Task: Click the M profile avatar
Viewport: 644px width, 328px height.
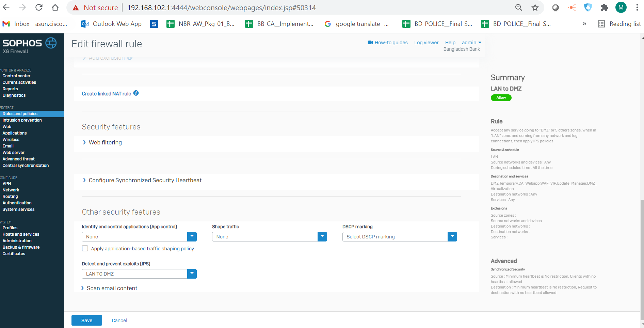Action: 621,7
